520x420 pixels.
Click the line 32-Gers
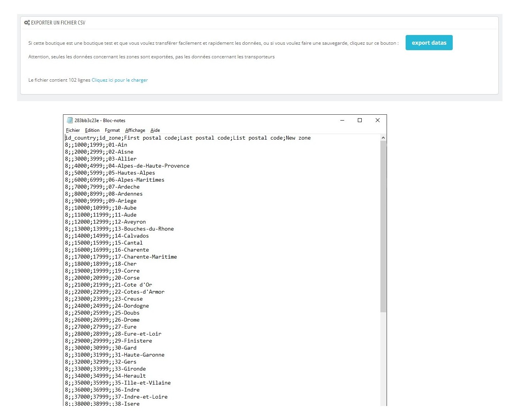(101, 362)
